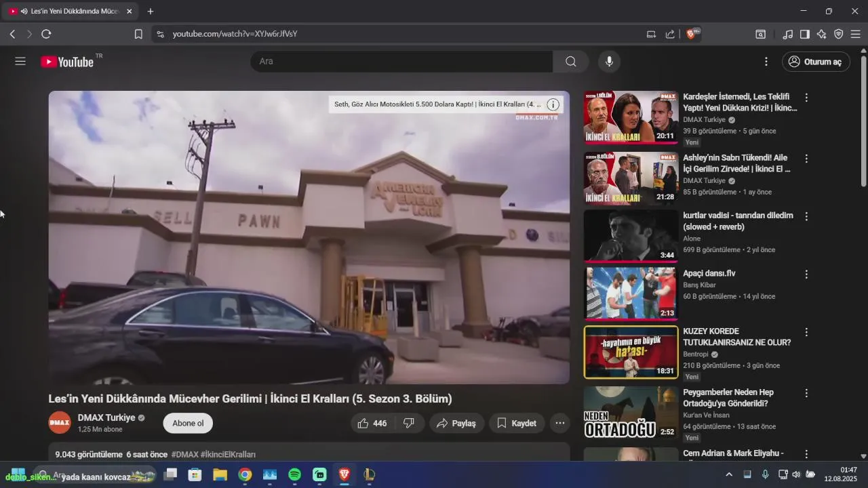868x488 pixels.
Task: Open the YouTube hamburger guide menu
Action: tap(20, 62)
